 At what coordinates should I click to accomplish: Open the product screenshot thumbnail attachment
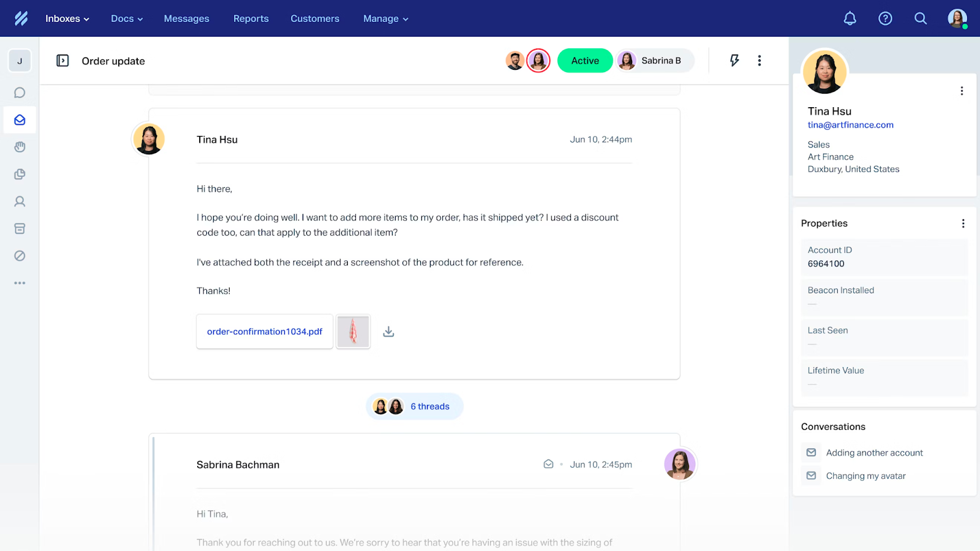click(353, 332)
